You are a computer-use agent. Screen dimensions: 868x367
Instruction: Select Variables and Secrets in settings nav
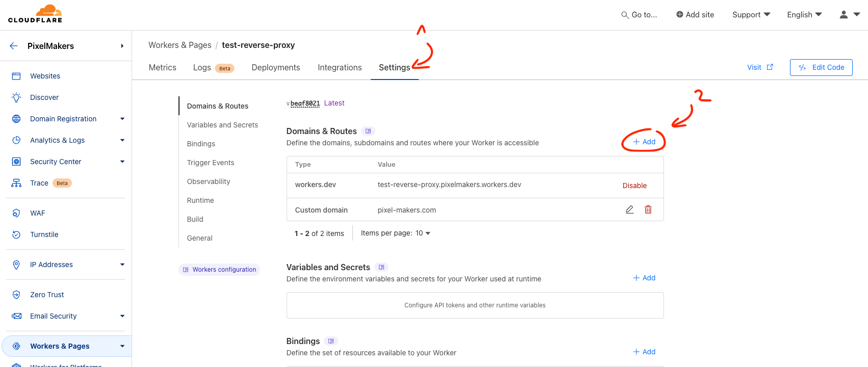[222, 125]
